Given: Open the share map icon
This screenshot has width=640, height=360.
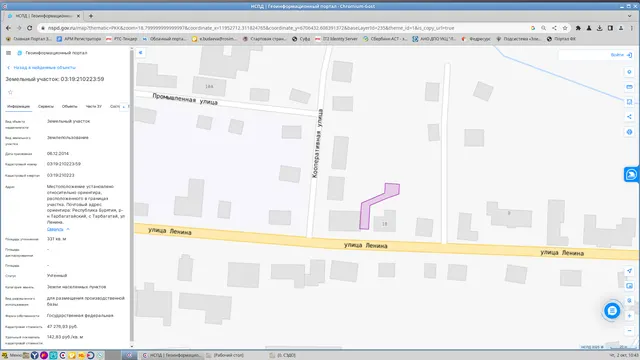Looking at the screenshot, I should coord(629,117).
